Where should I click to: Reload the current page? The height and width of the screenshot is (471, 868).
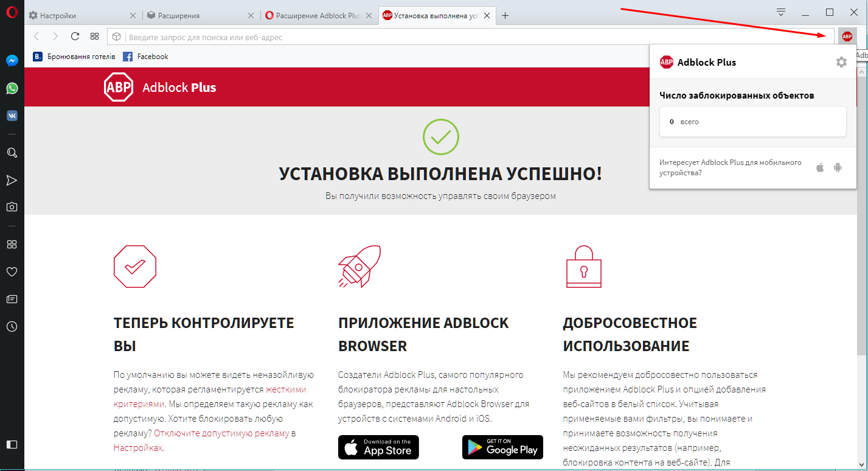pos(75,37)
